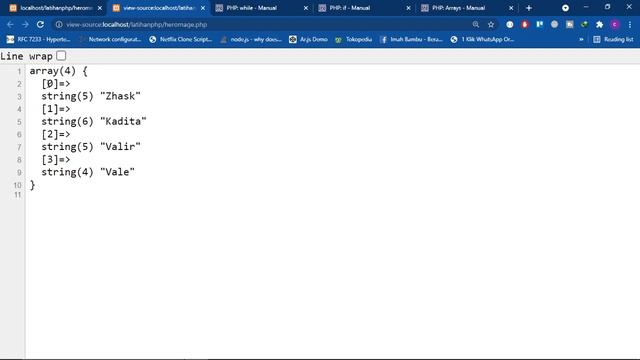Click the zoom magnifier icon in address bar

tap(476, 24)
